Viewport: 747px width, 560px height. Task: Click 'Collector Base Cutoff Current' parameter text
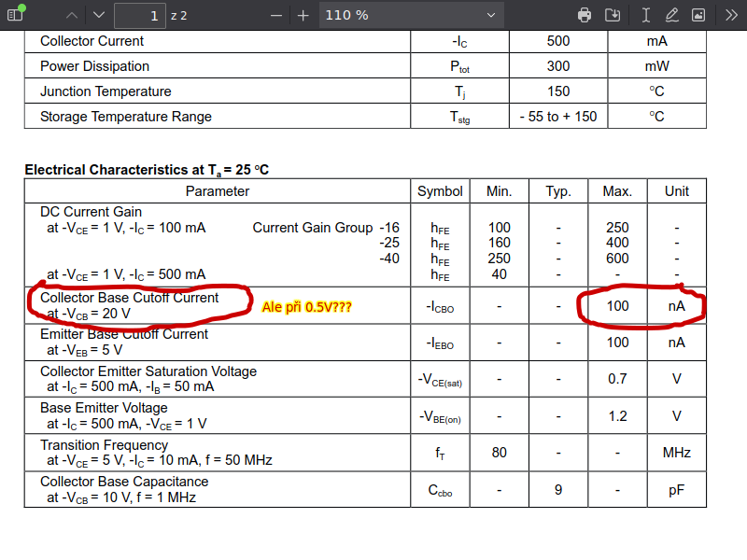129,298
